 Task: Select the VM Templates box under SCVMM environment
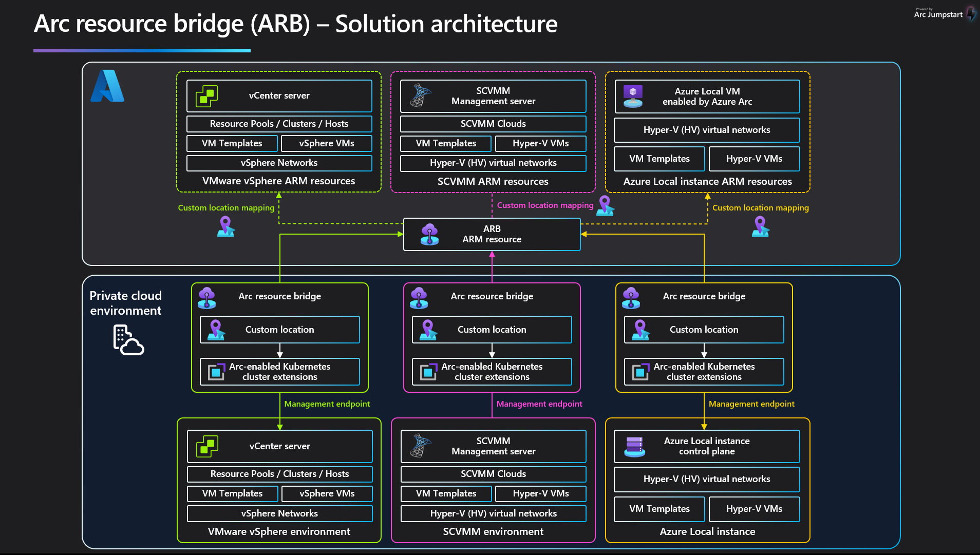click(x=446, y=493)
